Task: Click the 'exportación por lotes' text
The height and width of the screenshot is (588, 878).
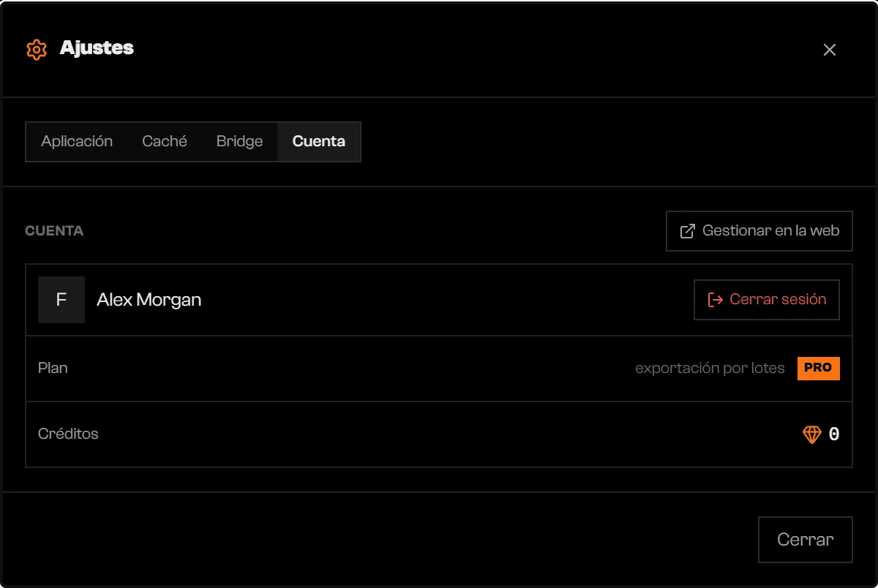Action: [x=710, y=368]
